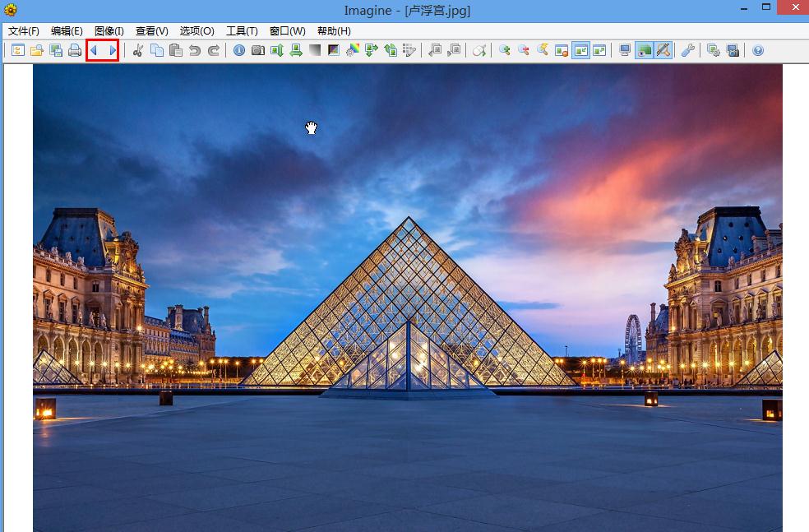This screenshot has width=809, height=532.
Task: Open the 工具(T) menu
Action: (242, 31)
